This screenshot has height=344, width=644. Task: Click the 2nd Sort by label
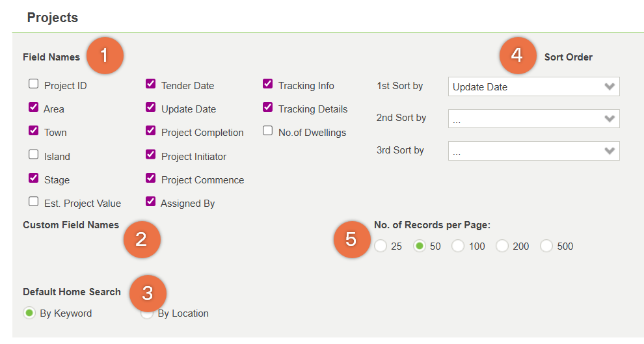[x=401, y=118]
